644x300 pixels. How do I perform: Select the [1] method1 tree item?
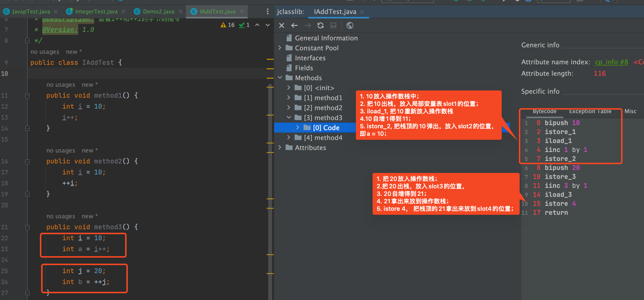(x=323, y=98)
